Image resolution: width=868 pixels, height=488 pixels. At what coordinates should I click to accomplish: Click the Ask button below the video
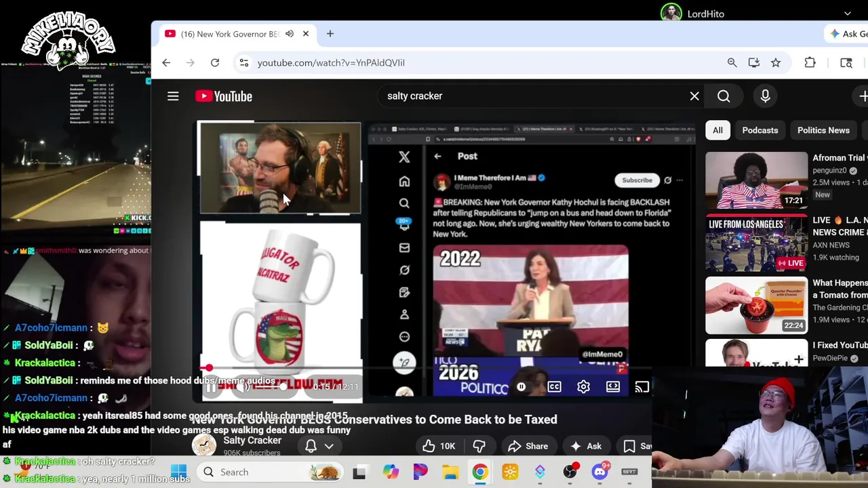coord(586,446)
